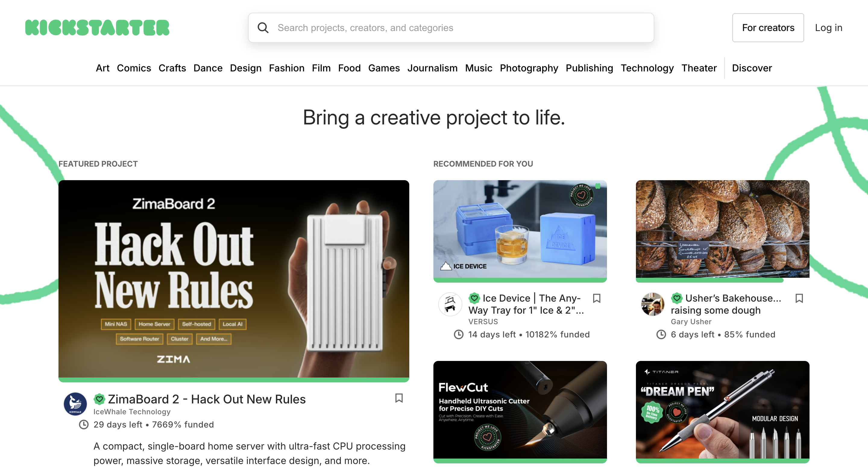Click the '29 days left • 7669% funded' text
Screen dimensions: 868x467
coord(154,425)
